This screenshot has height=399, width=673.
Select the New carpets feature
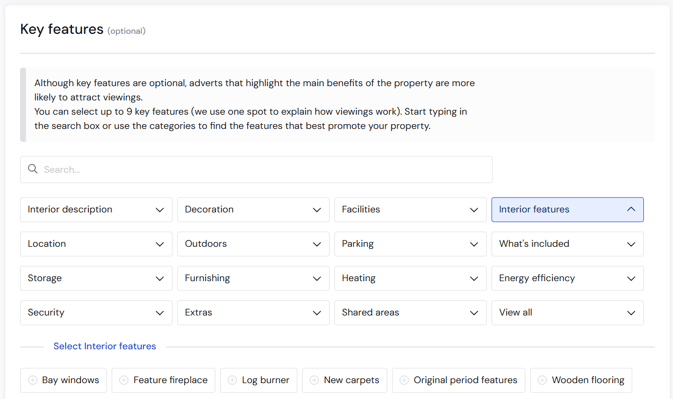tap(345, 380)
